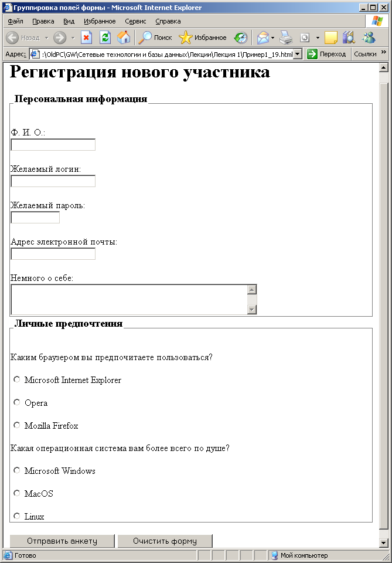Expand the address bar dropdown arrow
This screenshot has width=392, height=563.
[298, 54]
